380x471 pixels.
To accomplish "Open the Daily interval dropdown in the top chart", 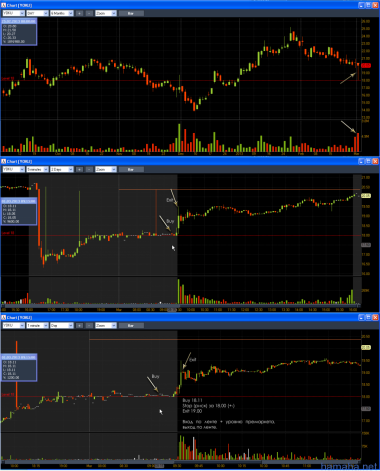I will tap(37, 13).
